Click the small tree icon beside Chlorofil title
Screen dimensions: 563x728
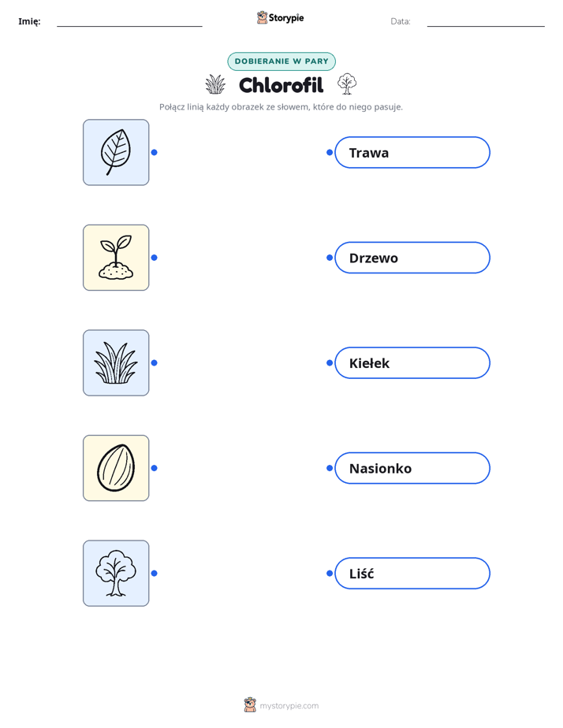(x=347, y=84)
